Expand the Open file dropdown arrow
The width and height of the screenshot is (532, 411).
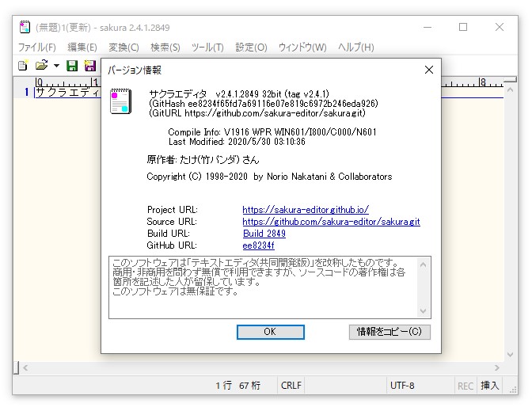(56, 66)
